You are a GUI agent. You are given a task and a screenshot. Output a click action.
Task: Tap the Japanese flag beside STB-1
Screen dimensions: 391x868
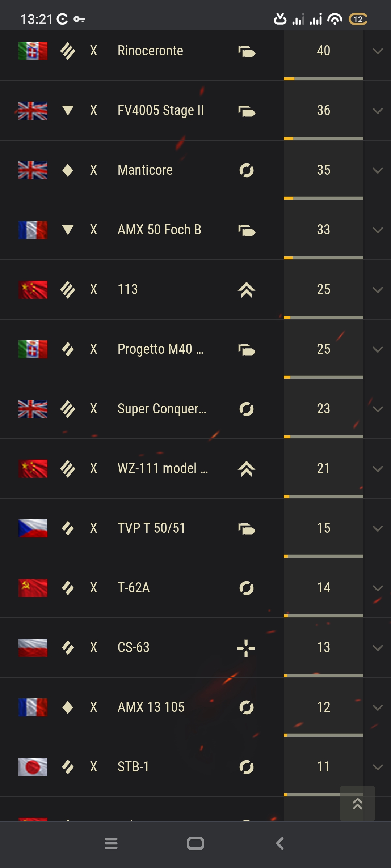tap(33, 767)
